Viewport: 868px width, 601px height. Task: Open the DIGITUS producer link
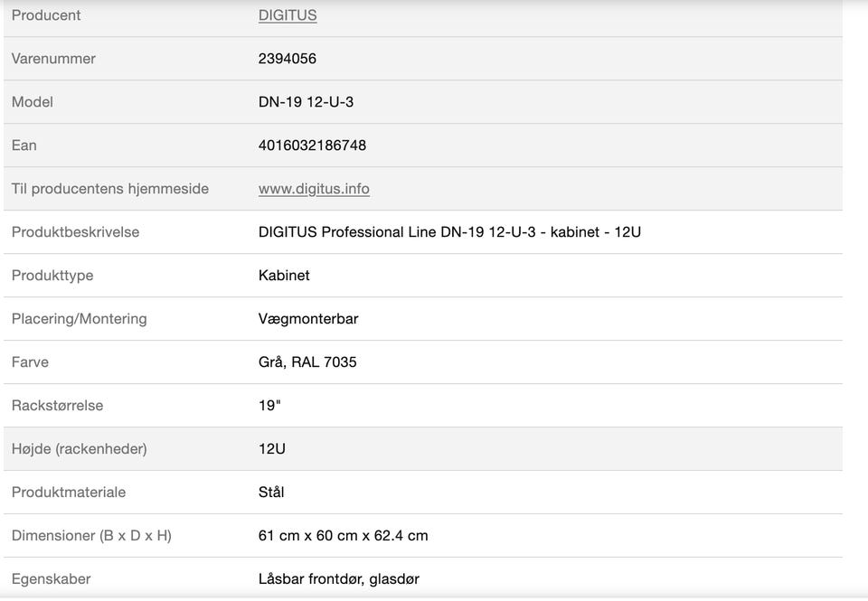pyautogui.click(x=288, y=15)
